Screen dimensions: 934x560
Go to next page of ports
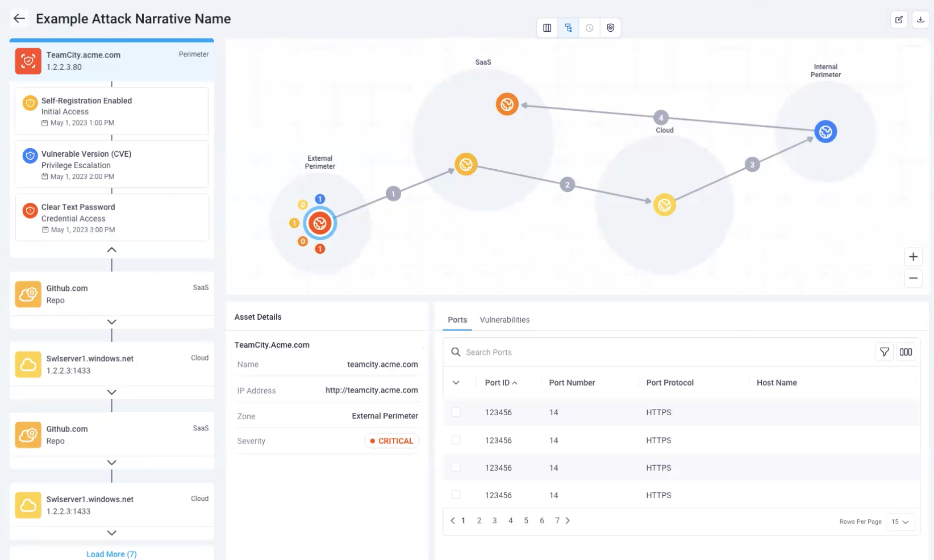pyautogui.click(x=568, y=520)
